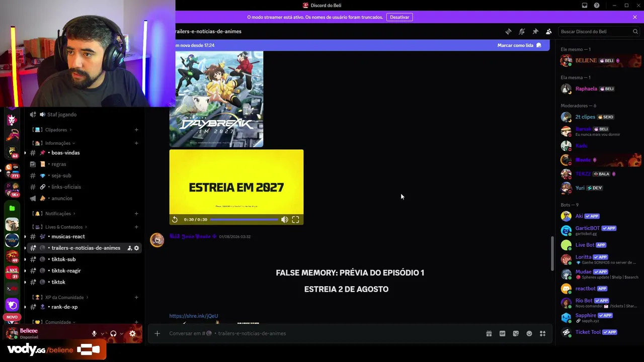Open the GIF picker
This screenshot has height=362, width=644.
point(502,333)
